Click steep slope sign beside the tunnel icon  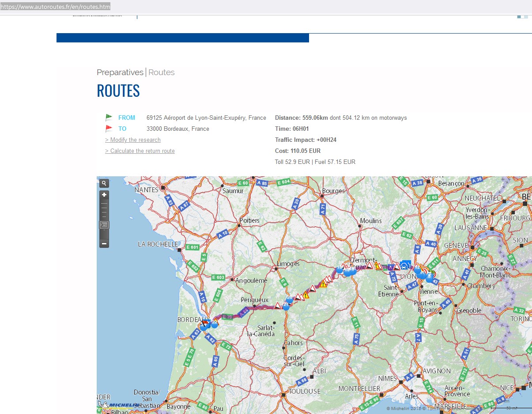(x=397, y=267)
